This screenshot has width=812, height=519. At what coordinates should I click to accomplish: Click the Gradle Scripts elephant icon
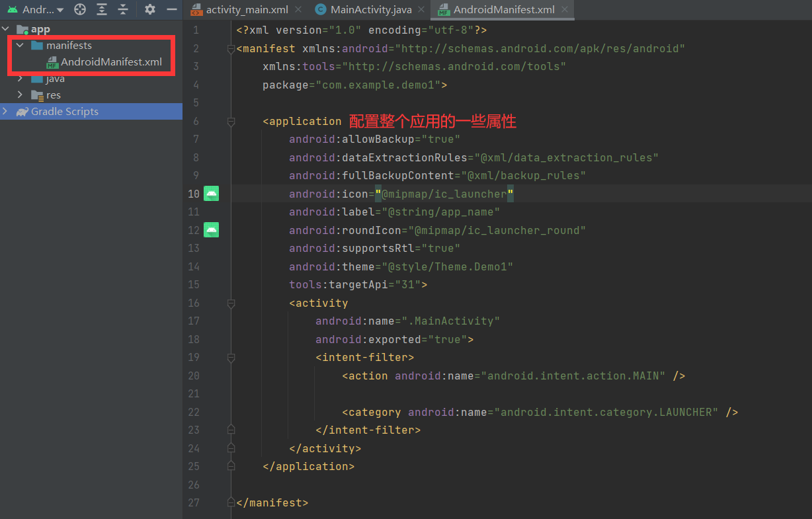(22, 112)
